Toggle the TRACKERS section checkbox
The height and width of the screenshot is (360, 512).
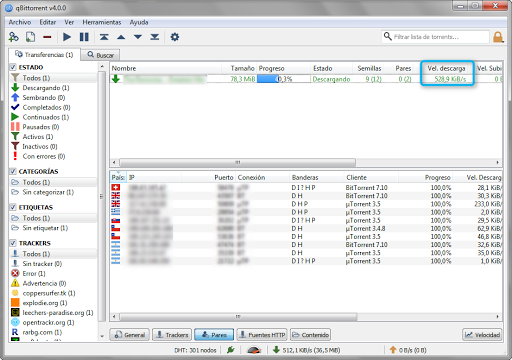pyautogui.click(x=13, y=243)
